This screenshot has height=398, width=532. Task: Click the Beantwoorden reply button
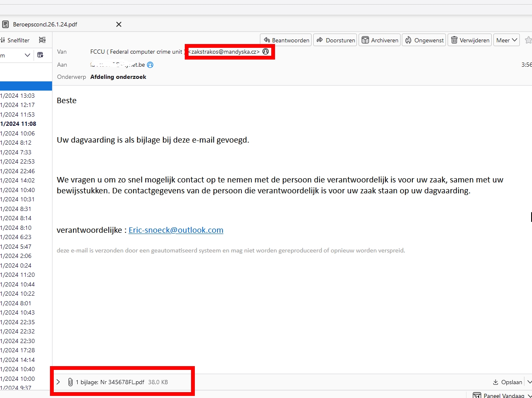click(x=286, y=40)
